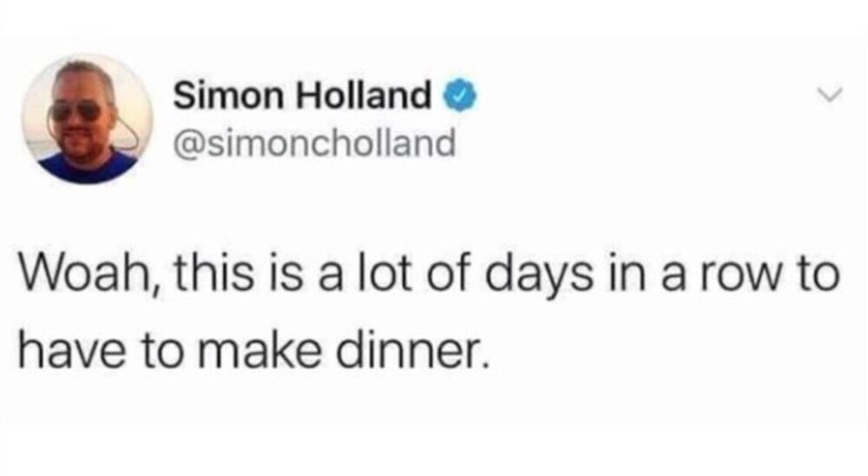Open the @simoncholland handle link
The height and width of the screenshot is (476, 868).
314,141
